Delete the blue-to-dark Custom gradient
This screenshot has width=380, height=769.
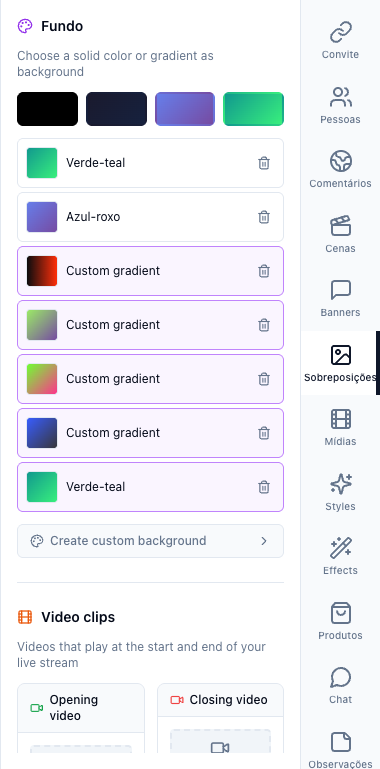[x=264, y=433]
